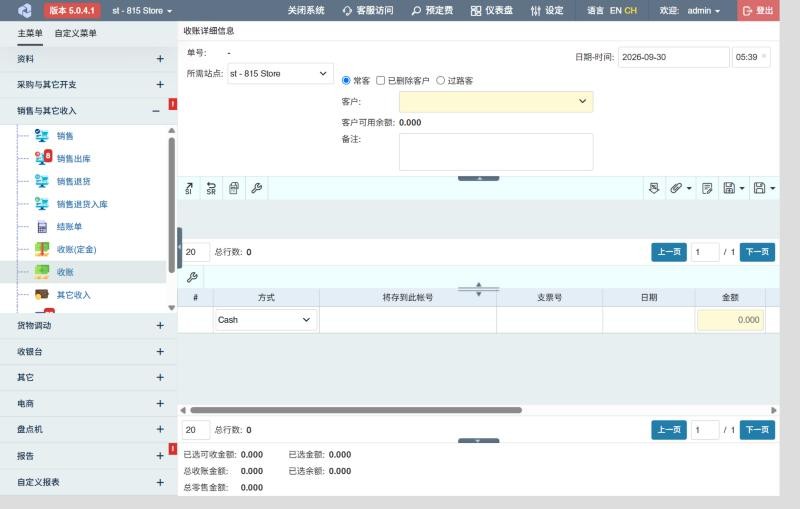Open 销售出库 in the sales menu

(73, 159)
